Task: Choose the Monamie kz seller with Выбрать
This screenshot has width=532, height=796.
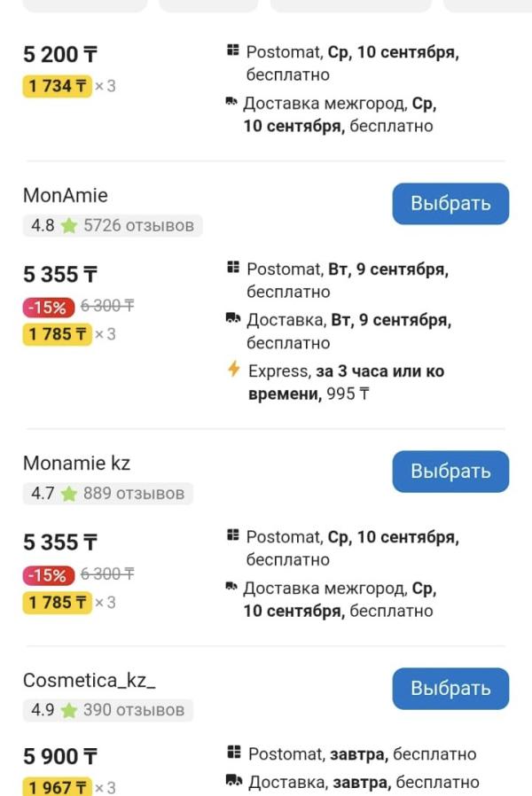Action: [450, 472]
